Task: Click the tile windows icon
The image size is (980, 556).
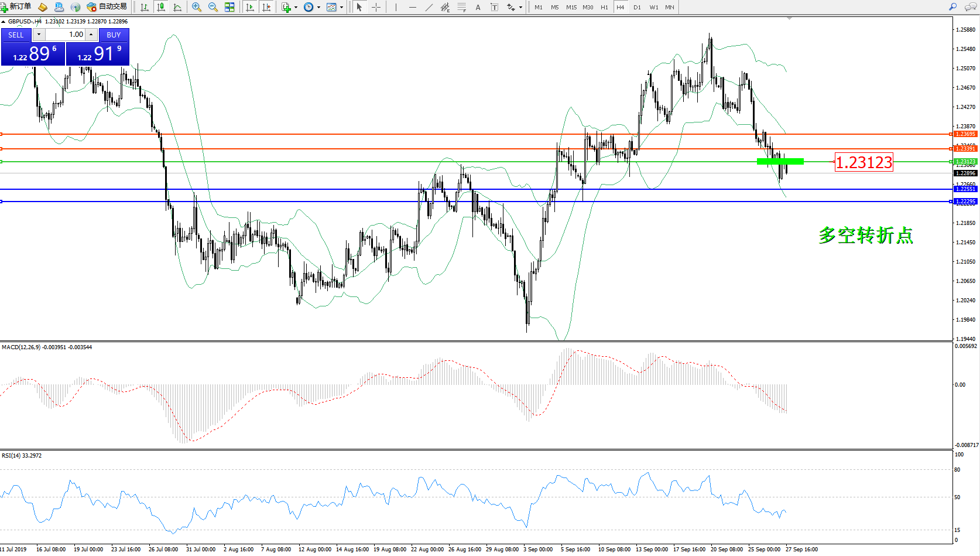Action: pos(229,7)
